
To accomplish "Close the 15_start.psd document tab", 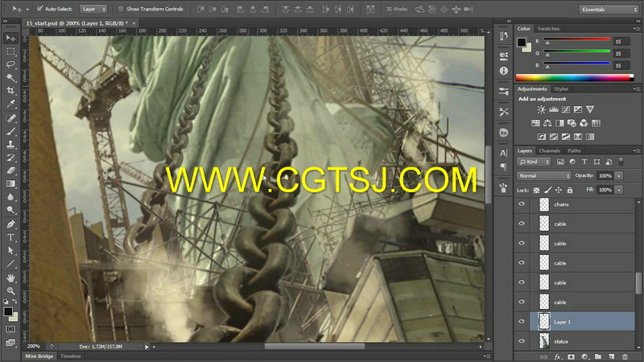I will (x=134, y=23).
